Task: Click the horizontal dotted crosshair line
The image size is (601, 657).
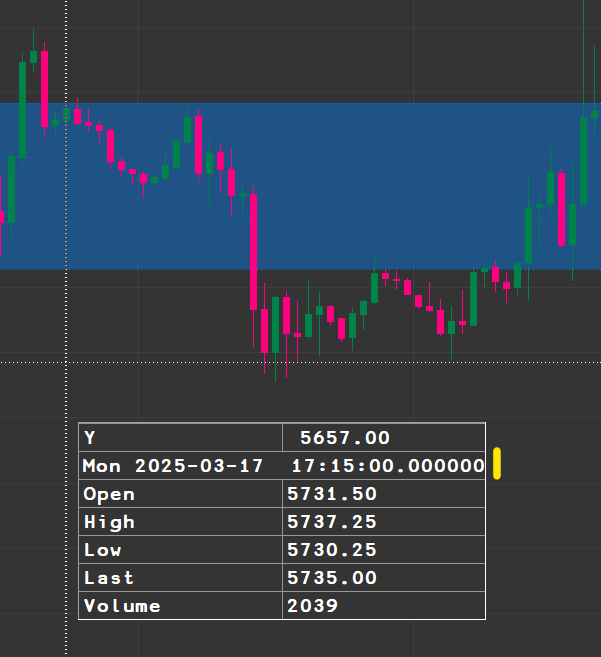Action: pos(150,362)
